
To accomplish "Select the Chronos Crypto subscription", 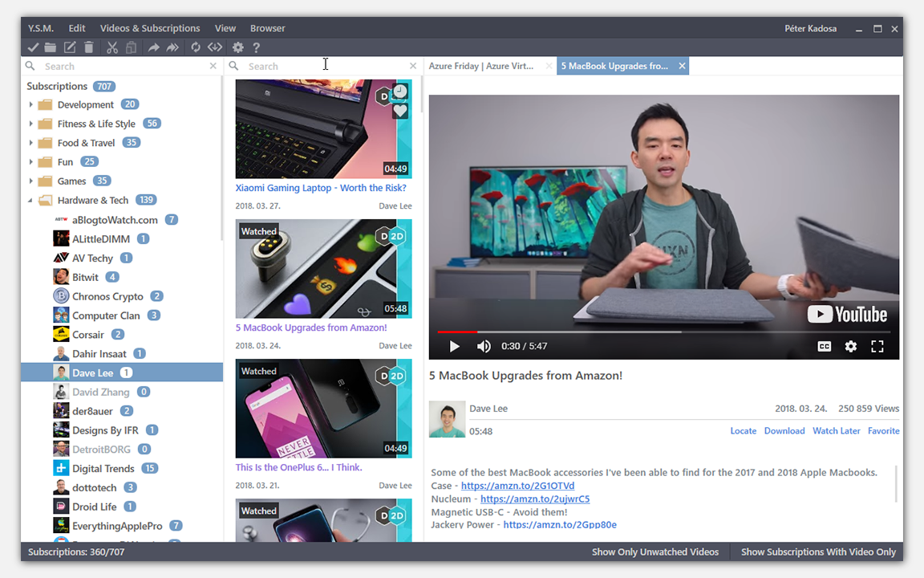I will 122,296.
